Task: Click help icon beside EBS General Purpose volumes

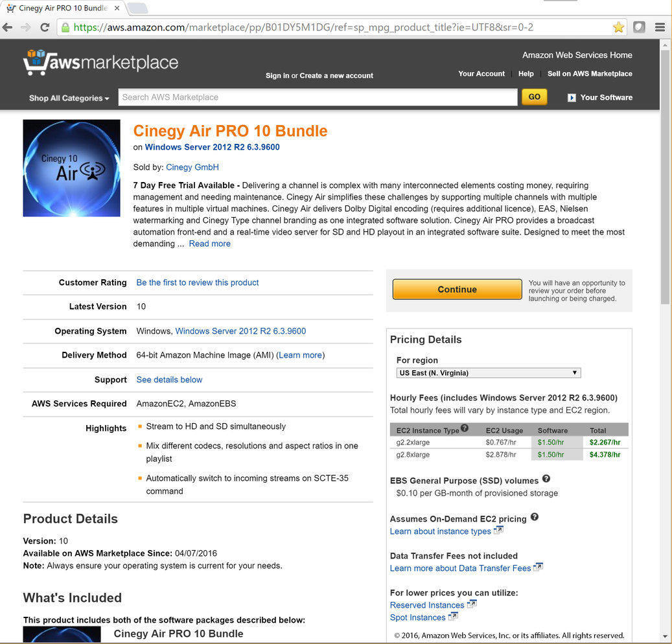Action: (x=546, y=479)
